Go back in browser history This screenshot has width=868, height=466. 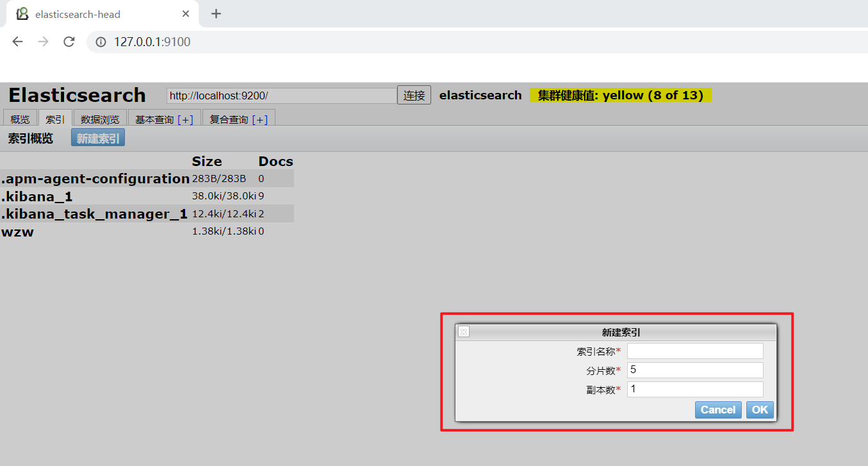[17, 42]
